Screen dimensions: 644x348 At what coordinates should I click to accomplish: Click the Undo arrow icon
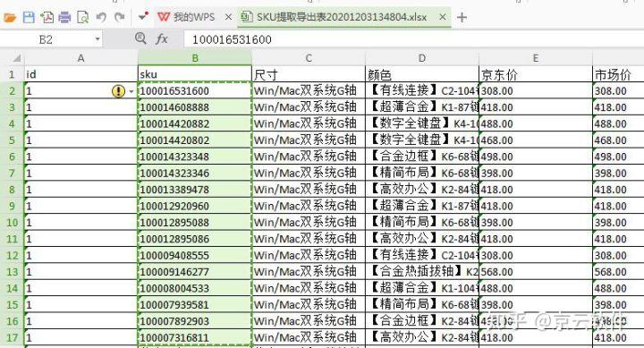[x=101, y=17]
